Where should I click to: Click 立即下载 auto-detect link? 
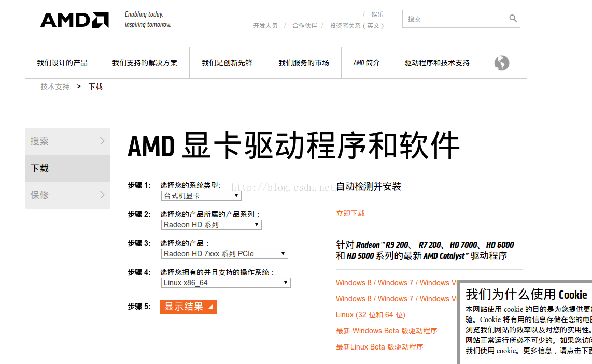coord(350,213)
